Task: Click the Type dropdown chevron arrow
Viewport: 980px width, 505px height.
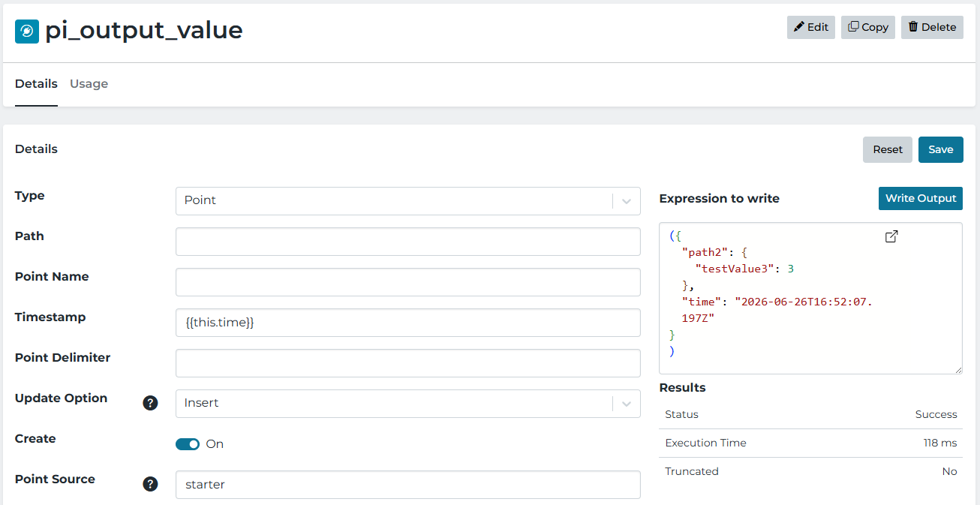Action: point(627,201)
